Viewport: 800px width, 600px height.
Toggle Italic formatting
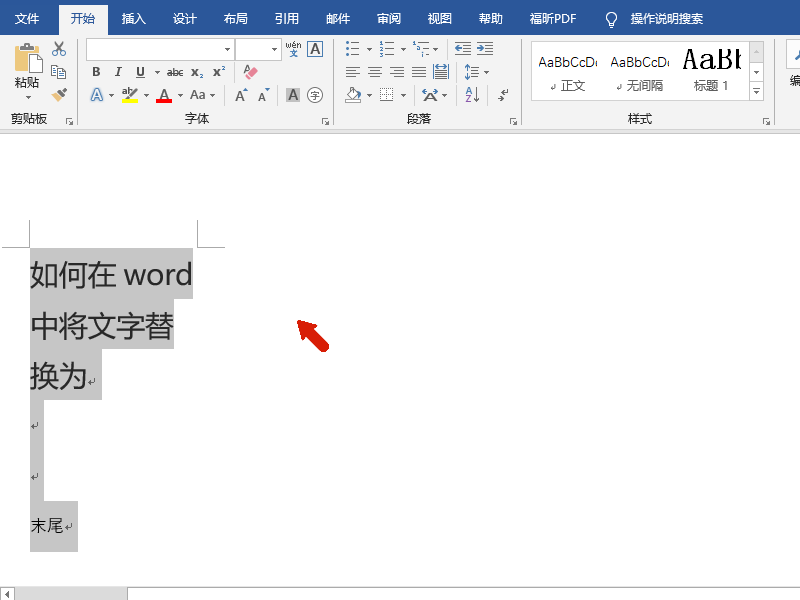(118, 72)
